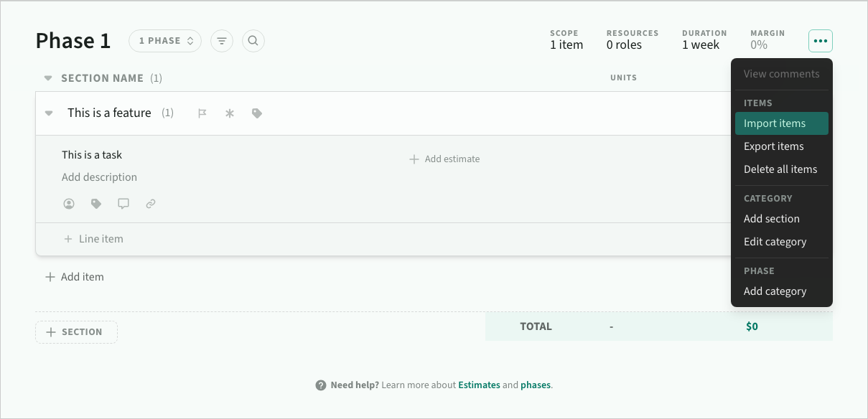Click the tag icon next to the feature
This screenshot has height=419, width=868.
[257, 113]
